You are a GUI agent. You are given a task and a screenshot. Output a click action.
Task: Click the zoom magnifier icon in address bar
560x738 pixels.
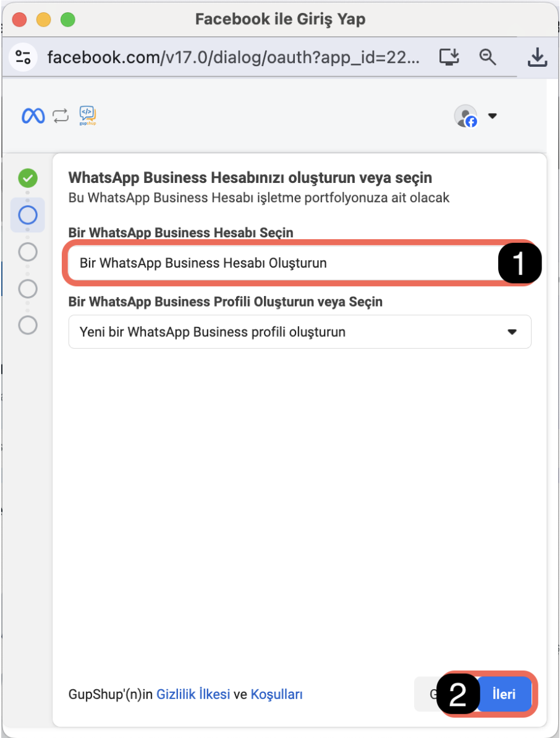[488, 57]
